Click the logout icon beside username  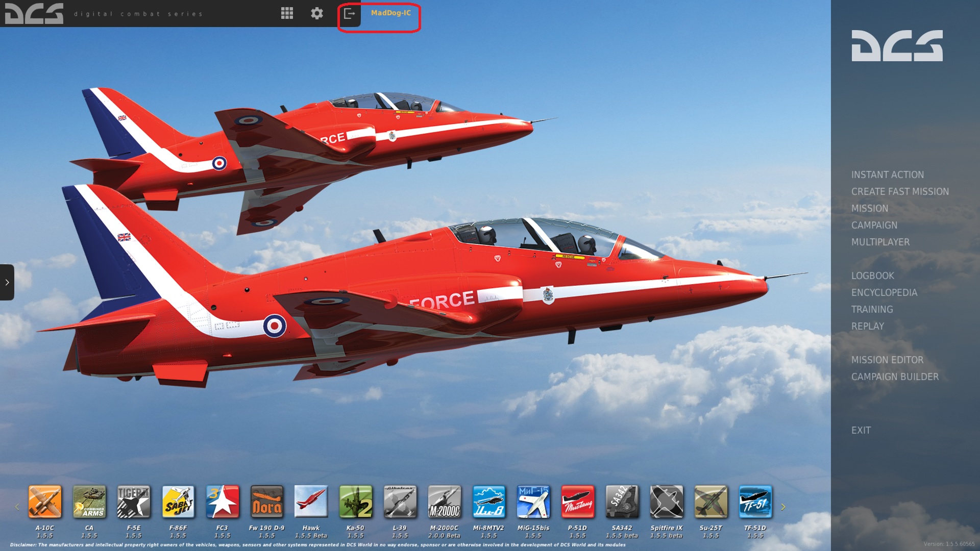coord(349,13)
